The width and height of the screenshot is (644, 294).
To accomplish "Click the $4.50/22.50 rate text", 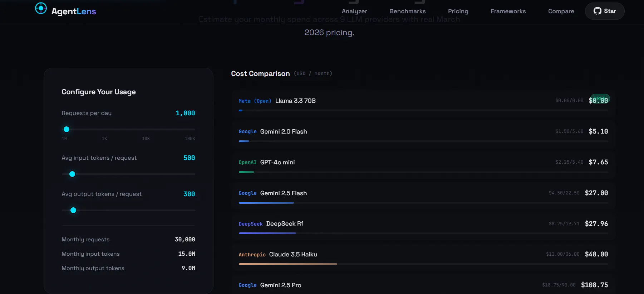I will 564,193.
